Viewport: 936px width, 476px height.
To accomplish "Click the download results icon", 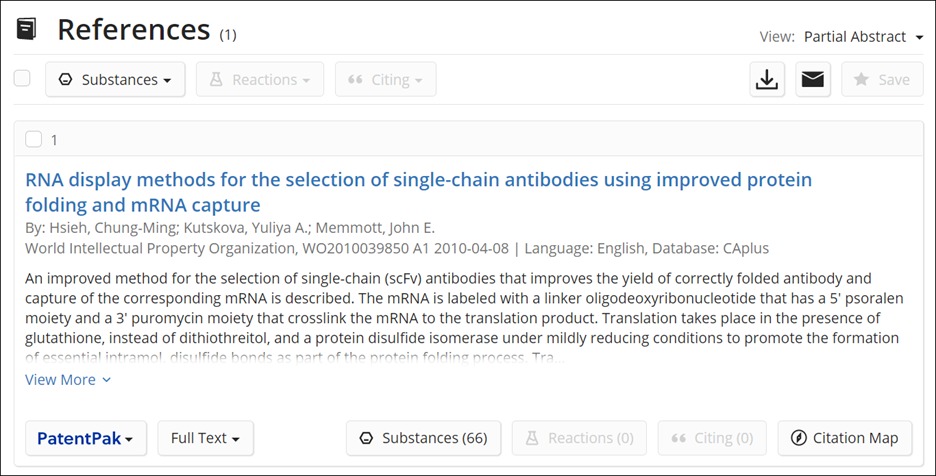I will coord(767,79).
